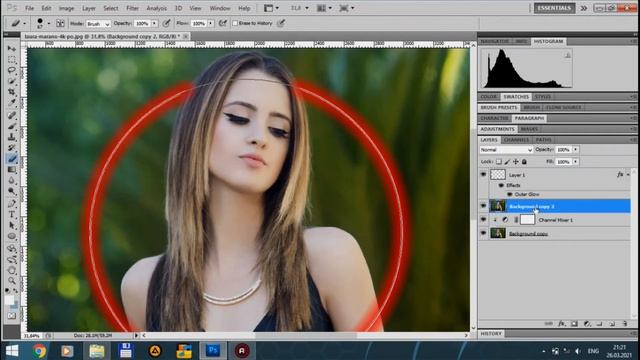Create a new layer
The width and height of the screenshot is (640, 360).
tap(612, 324)
